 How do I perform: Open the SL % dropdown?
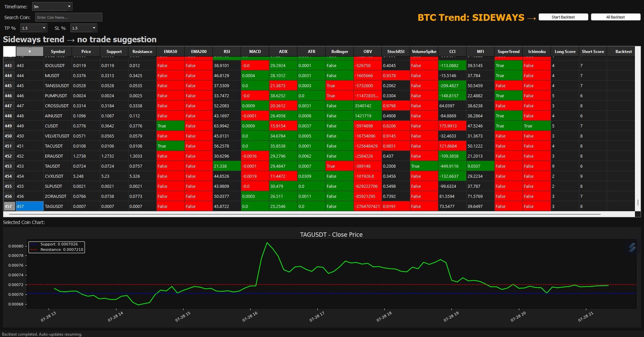point(83,28)
